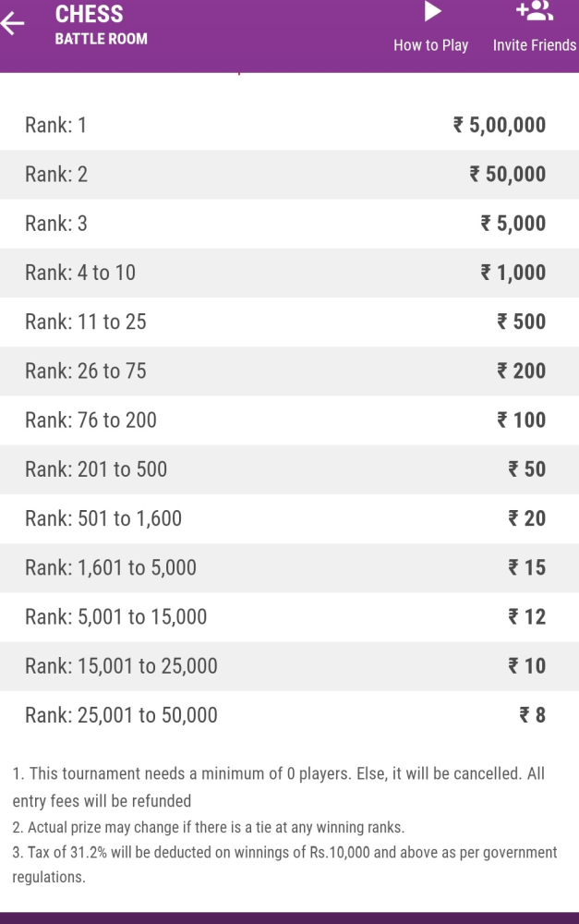Tap the Rank: 4 to 10 row
Image resolution: width=579 pixels, height=924 pixels.
289,273
